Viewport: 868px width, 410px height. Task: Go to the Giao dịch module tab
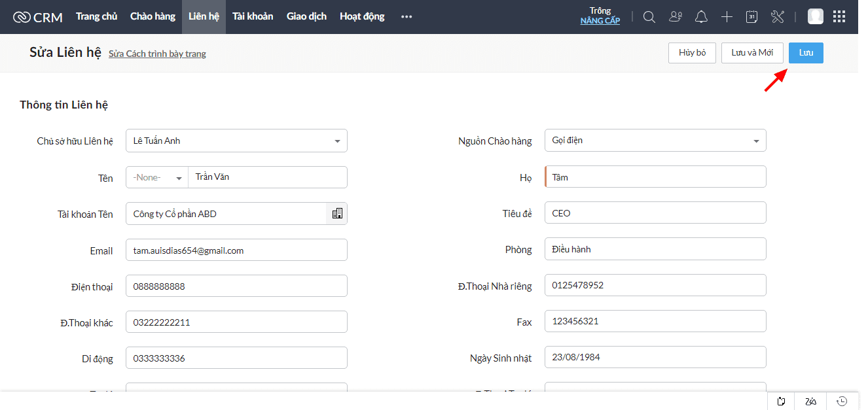click(x=306, y=17)
